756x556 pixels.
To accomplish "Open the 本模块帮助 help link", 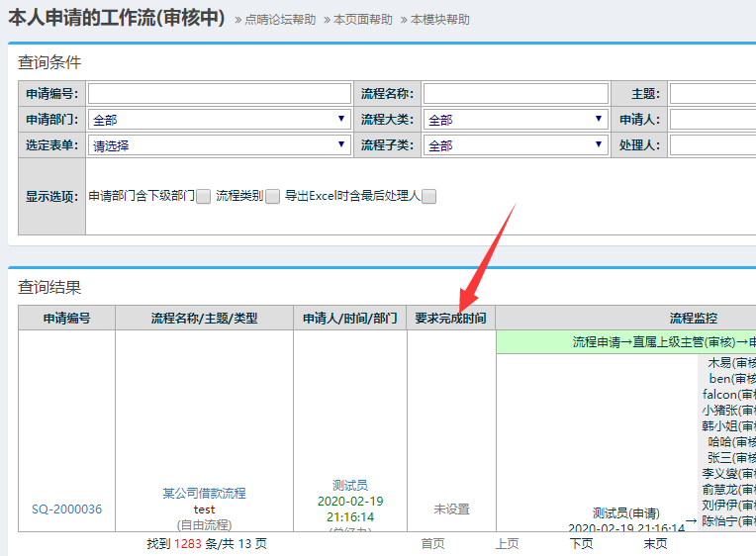I will point(440,20).
